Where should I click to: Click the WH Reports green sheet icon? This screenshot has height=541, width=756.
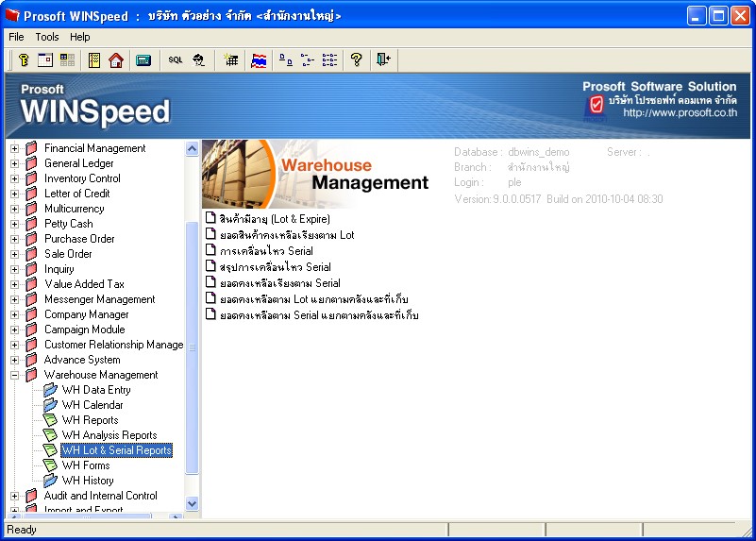[50, 420]
